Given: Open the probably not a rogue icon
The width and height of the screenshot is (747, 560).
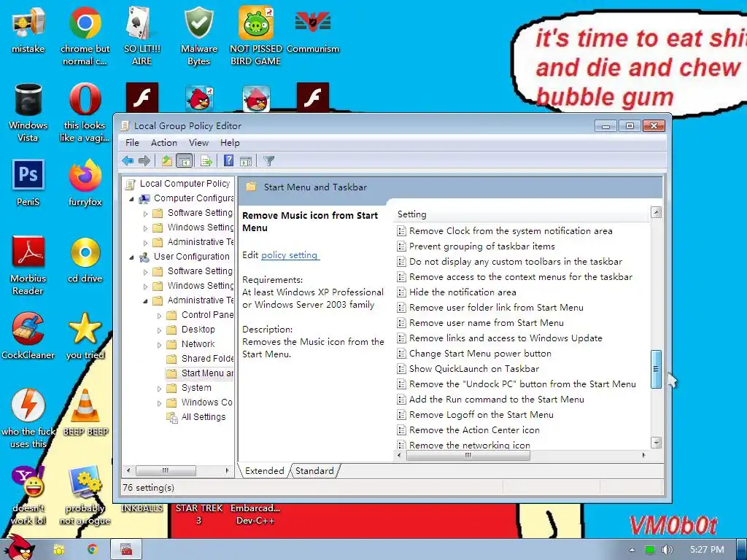Looking at the screenshot, I should click(x=85, y=495).
